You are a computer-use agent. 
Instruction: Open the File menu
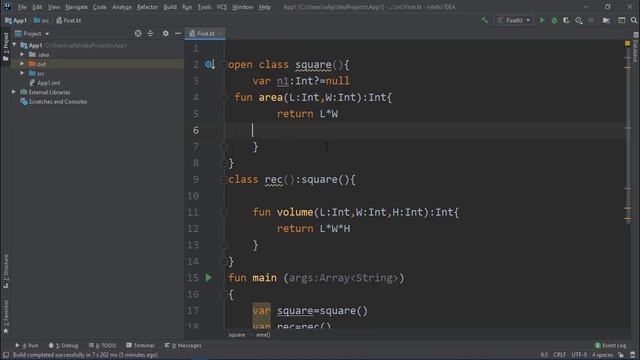(22, 7)
